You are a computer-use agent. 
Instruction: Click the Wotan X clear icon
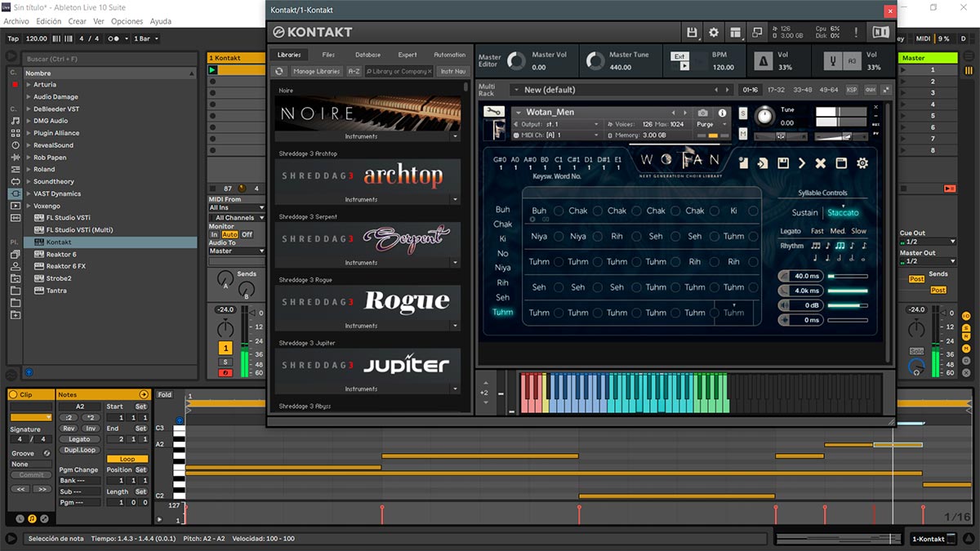tap(821, 163)
